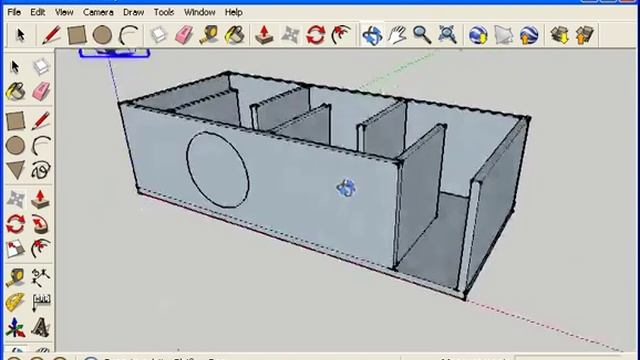Select the Scale tool

[15, 249]
